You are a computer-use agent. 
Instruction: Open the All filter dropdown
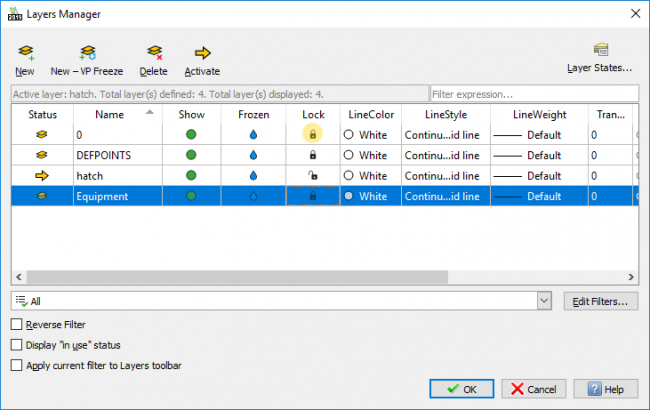click(x=544, y=301)
